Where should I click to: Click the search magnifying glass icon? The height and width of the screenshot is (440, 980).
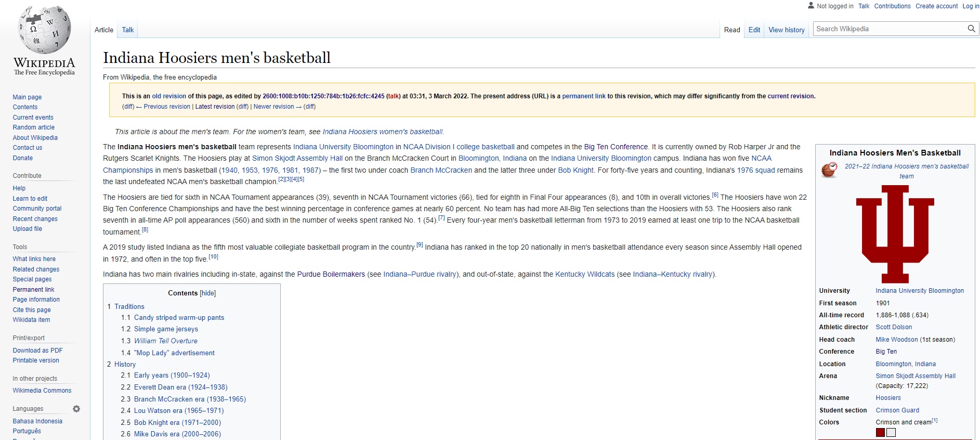pyautogui.click(x=971, y=29)
